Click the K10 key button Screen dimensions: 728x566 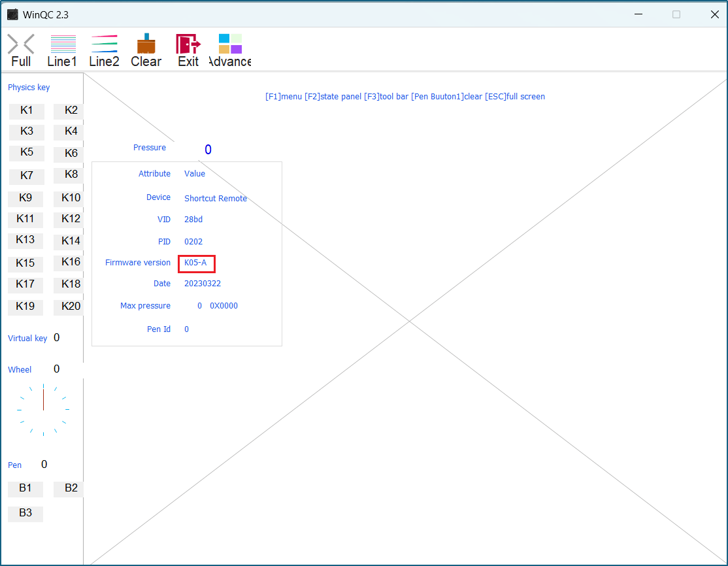click(69, 198)
